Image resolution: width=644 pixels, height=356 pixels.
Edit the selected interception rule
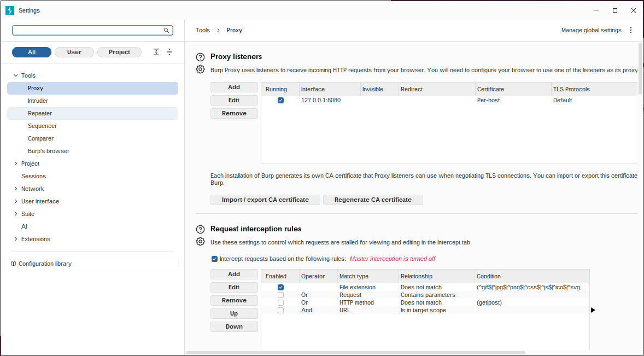coord(234,287)
